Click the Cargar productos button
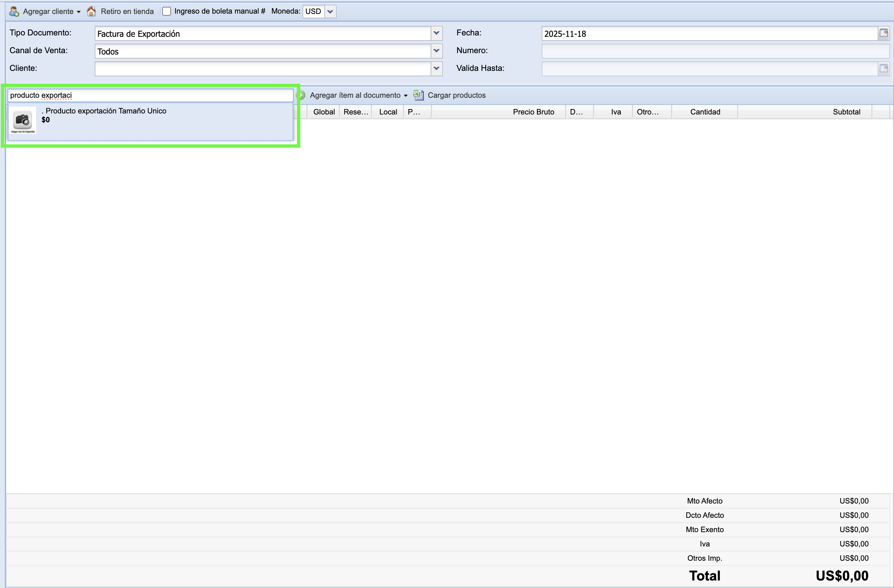This screenshot has width=894, height=588. (457, 95)
